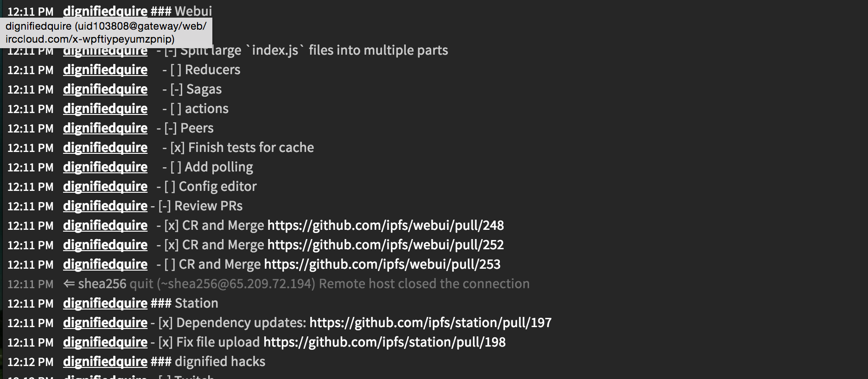868x379 pixels.
Task: Click dignifiedquire nick on the Add polling line
Action: point(105,167)
